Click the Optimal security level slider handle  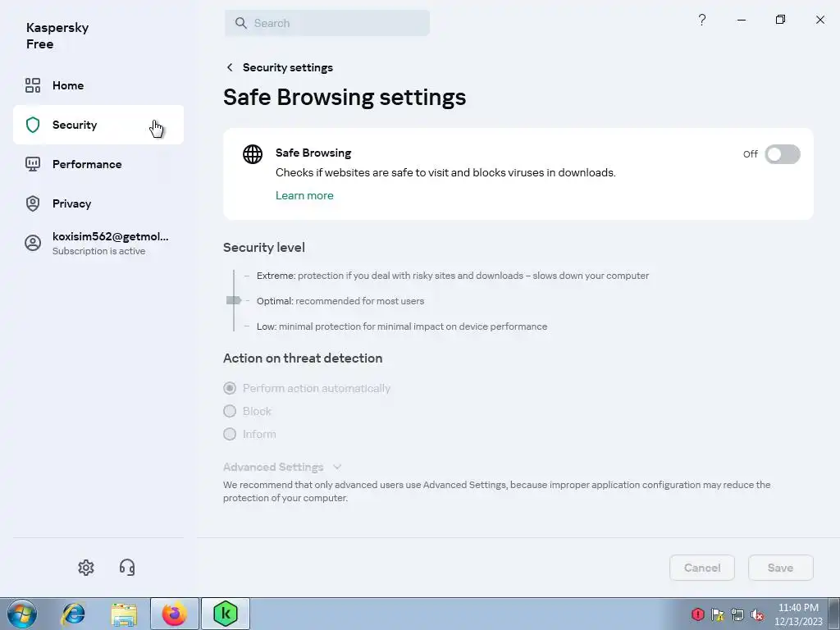coord(234,300)
